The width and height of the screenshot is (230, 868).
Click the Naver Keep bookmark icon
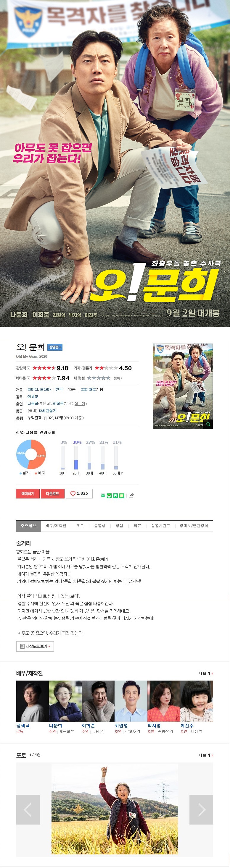point(115,496)
